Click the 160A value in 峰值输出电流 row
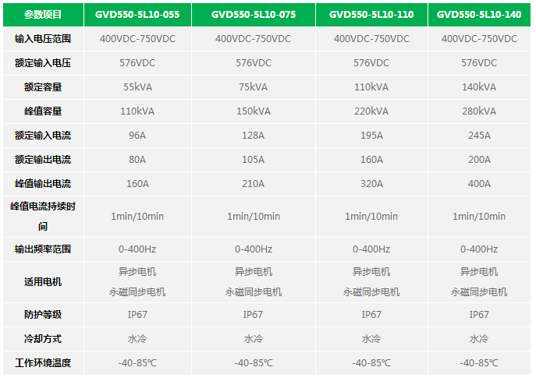 tap(137, 184)
